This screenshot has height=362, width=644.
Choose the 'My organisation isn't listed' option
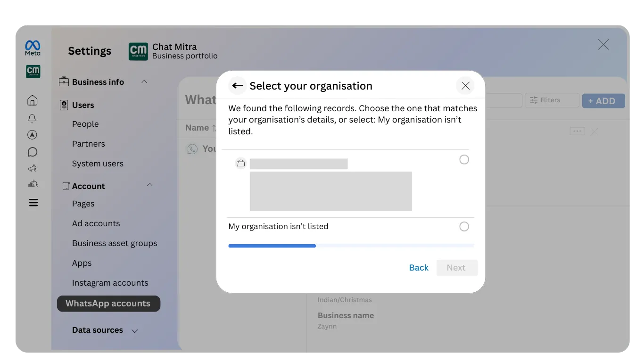pos(464,226)
